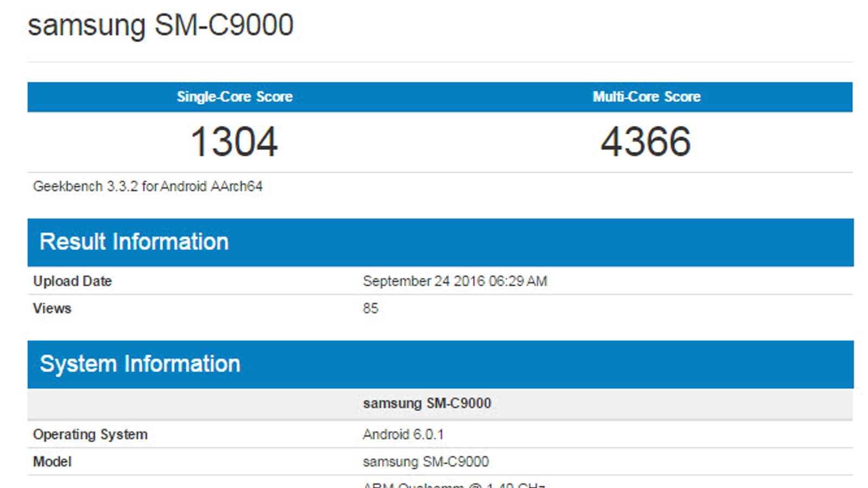Click the bold samsung SM-C9000 table heading
Viewport: 868px width, 488px height.
tap(427, 403)
